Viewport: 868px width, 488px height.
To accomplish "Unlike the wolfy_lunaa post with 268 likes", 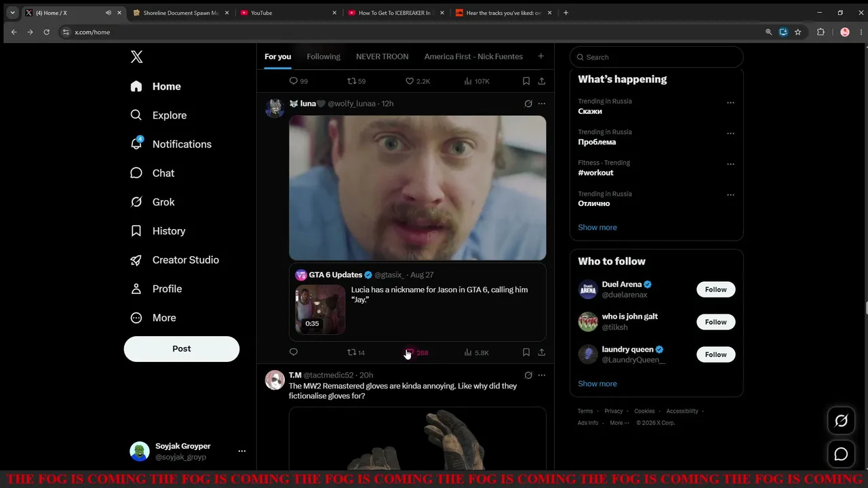I will click(416, 352).
